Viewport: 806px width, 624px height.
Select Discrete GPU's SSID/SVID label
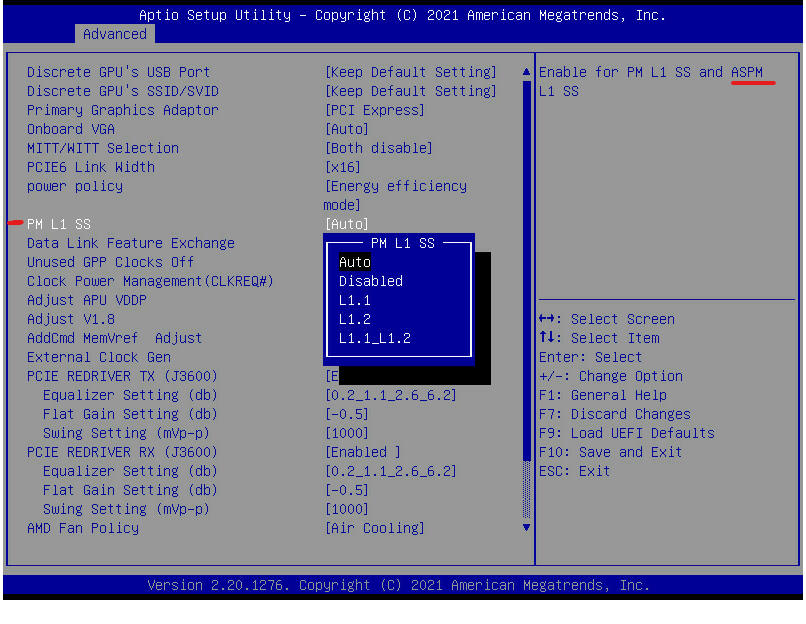(x=123, y=91)
